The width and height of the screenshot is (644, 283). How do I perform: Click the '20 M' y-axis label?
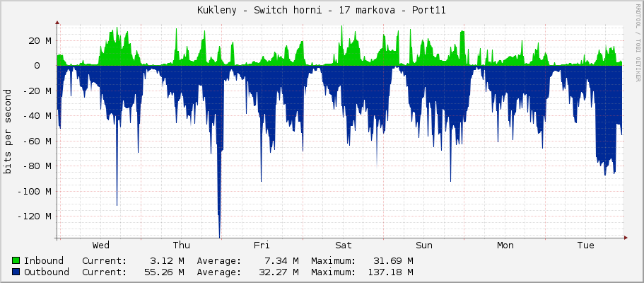[40, 41]
